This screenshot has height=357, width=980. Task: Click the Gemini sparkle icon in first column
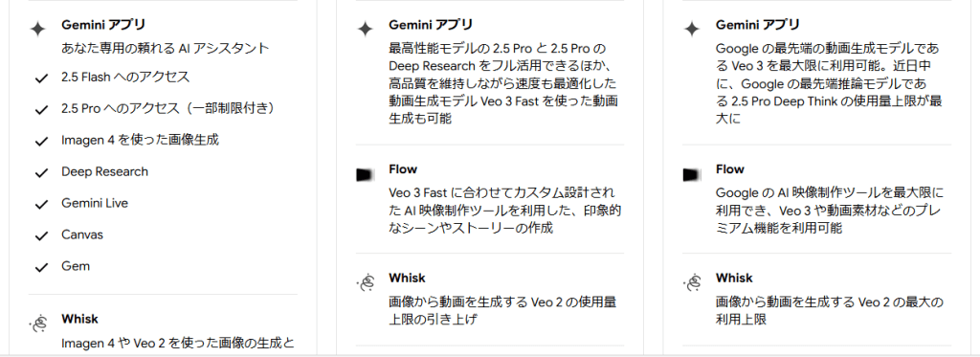point(38,29)
